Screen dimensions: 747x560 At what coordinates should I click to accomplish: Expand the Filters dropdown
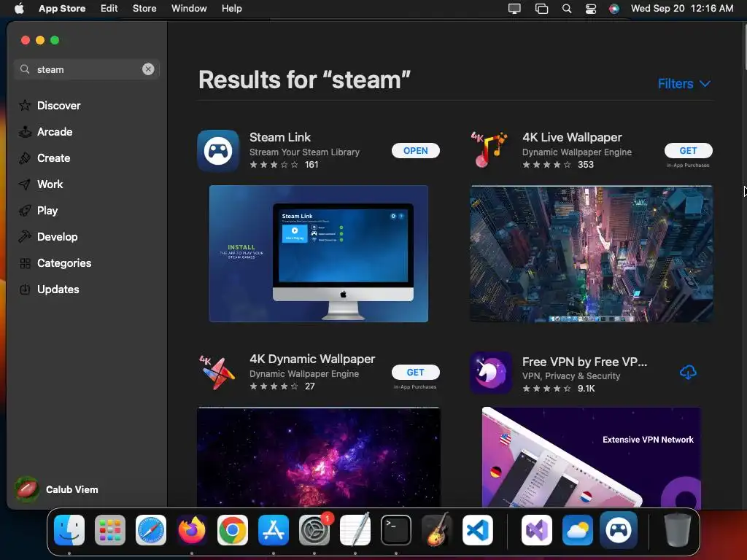(684, 84)
